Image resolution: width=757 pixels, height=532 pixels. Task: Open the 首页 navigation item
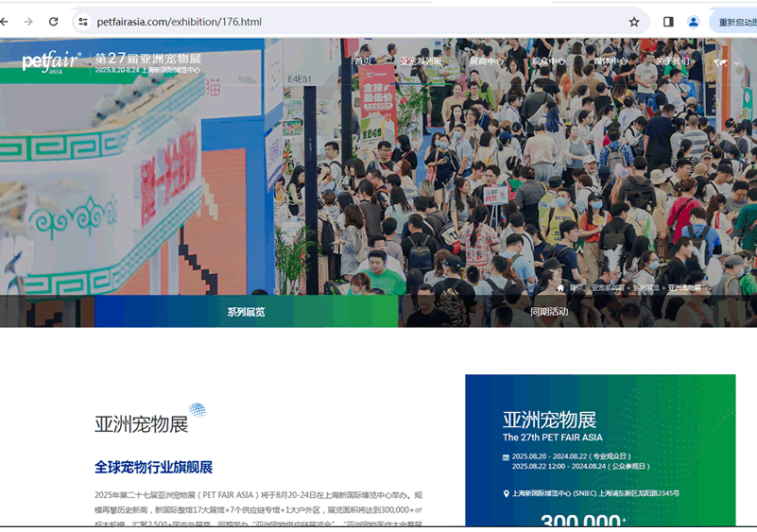363,61
